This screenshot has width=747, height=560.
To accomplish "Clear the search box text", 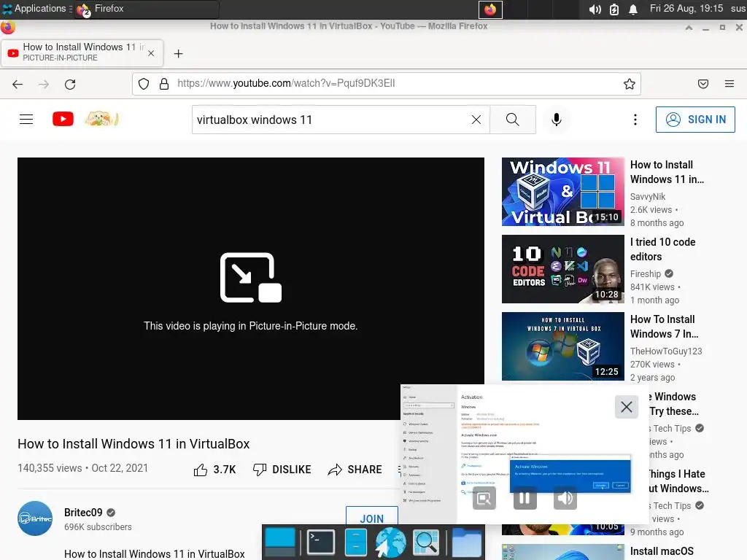I will (x=476, y=120).
